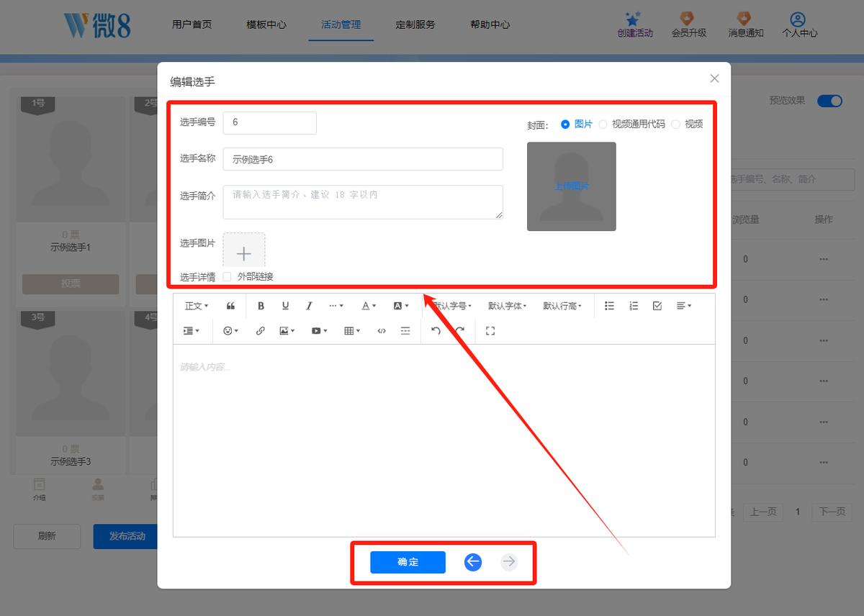Open the text alignment dropdown
864x616 pixels.
pyautogui.click(x=684, y=306)
